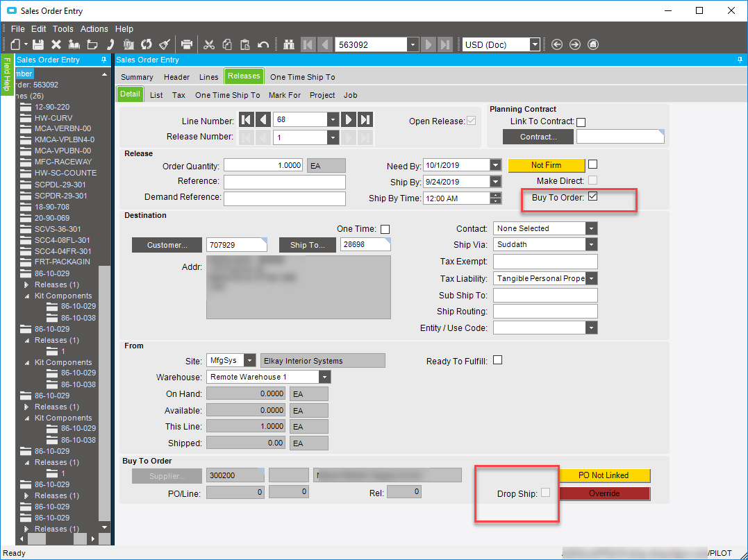Click the Open Release checkbox
Screen dimensions: 748x560
(x=472, y=121)
